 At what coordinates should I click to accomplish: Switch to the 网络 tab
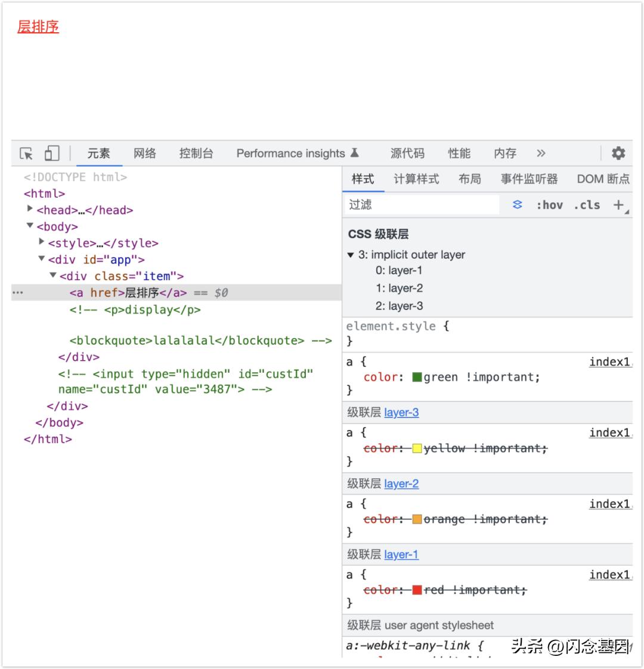pos(144,153)
